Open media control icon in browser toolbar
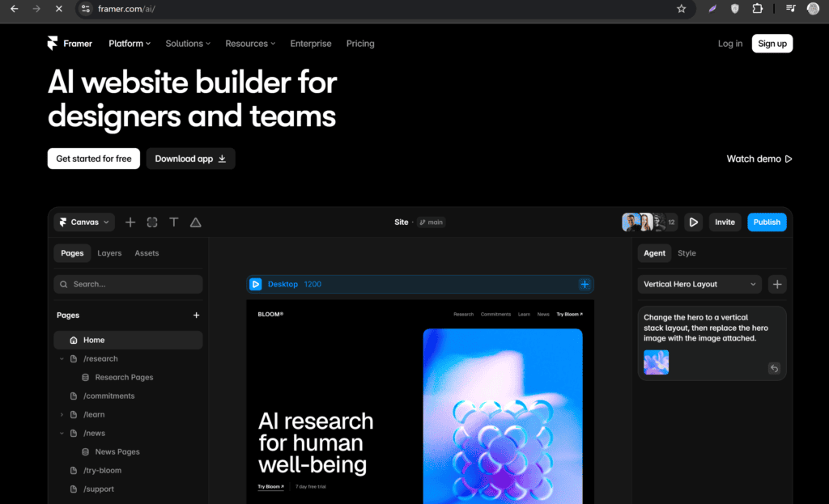The width and height of the screenshot is (829, 504). [791, 8]
